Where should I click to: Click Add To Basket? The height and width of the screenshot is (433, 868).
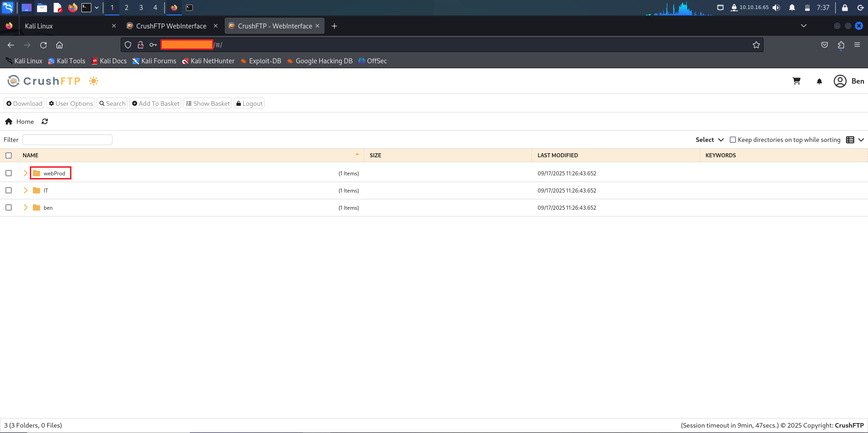coord(156,104)
